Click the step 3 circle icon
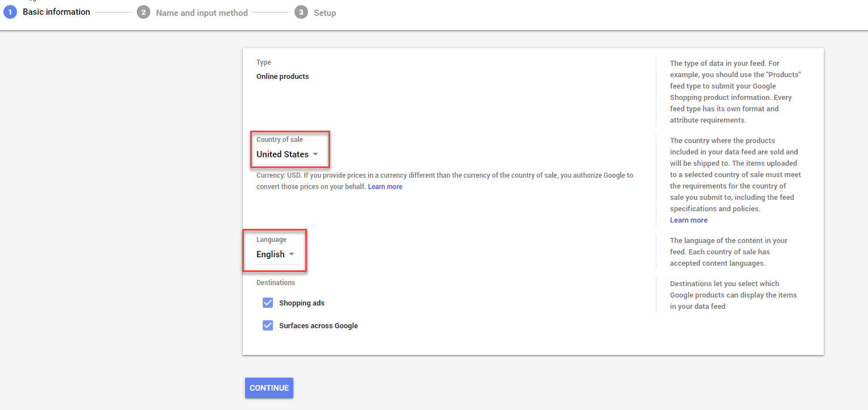The height and width of the screenshot is (410, 868). (301, 12)
